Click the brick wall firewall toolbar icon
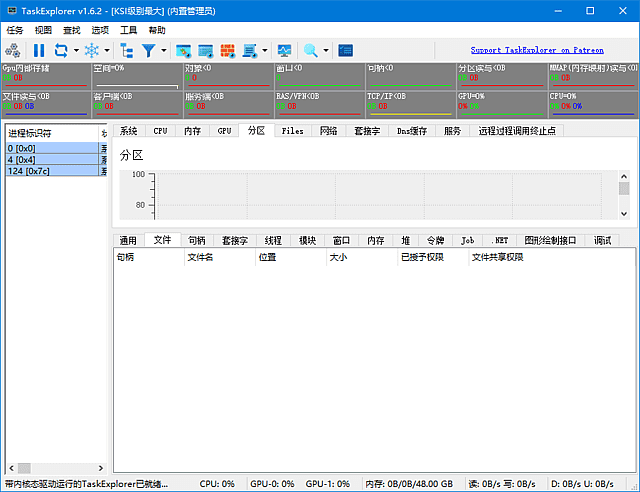Image resolution: width=640 pixels, height=492 pixels. pyautogui.click(x=227, y=50)
